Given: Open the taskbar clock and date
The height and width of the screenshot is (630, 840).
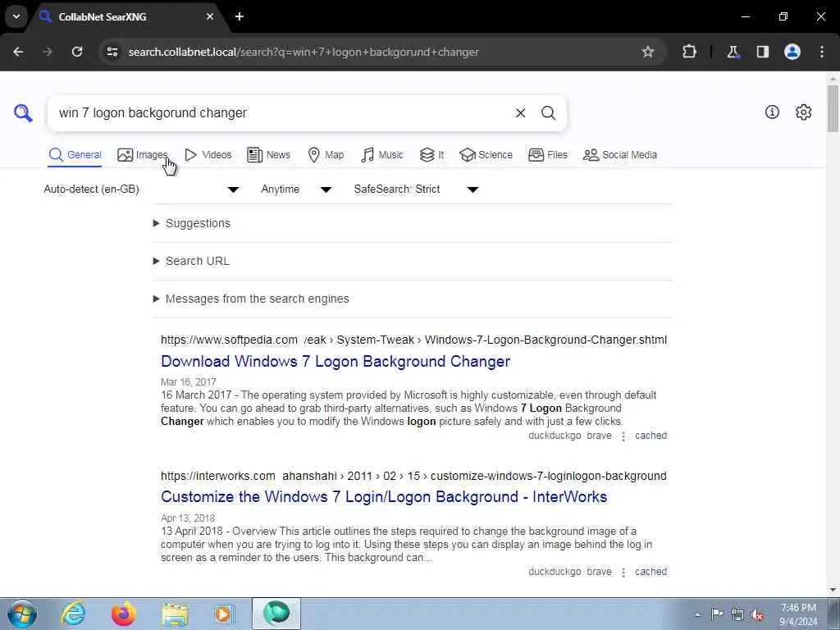Looking at the screenshot, I should click(799, 614).
